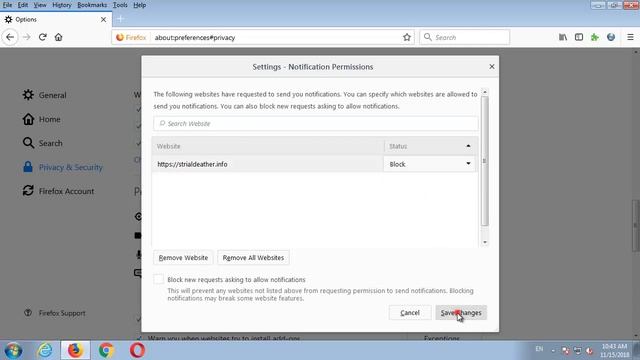This screenshot has height=360, width=640.
Task: Click the dialog vertical scrollbar thumb
Action: click(x=485, y=161)
